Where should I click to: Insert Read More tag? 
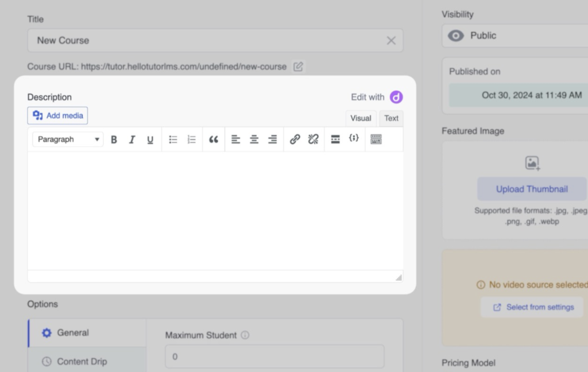tap(335, 139)
